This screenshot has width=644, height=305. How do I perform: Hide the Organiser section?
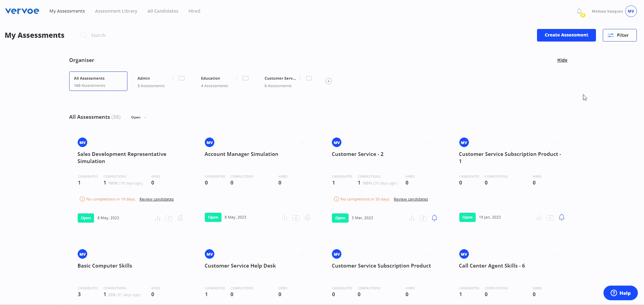[x=562, y=60]
